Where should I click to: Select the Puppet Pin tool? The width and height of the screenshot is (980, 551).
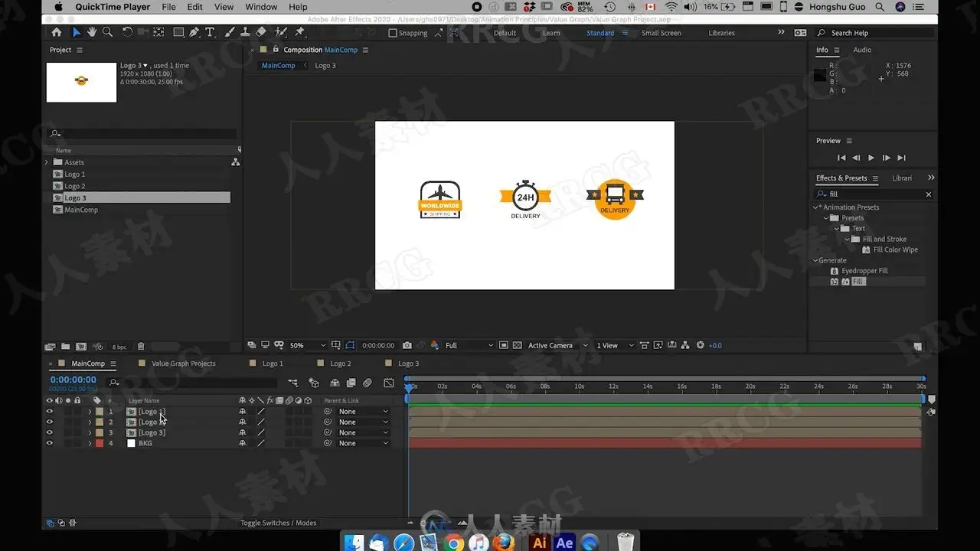tap(299, 32)
